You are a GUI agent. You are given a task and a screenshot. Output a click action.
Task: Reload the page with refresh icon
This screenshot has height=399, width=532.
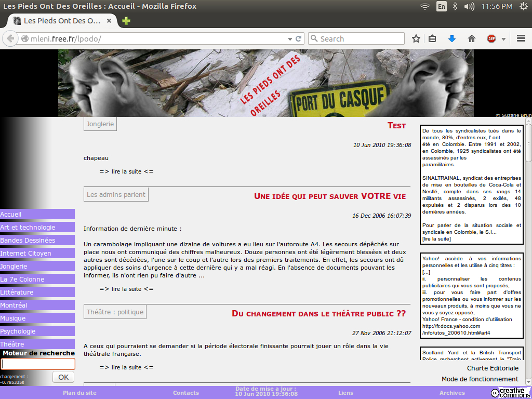click(299, 38)
